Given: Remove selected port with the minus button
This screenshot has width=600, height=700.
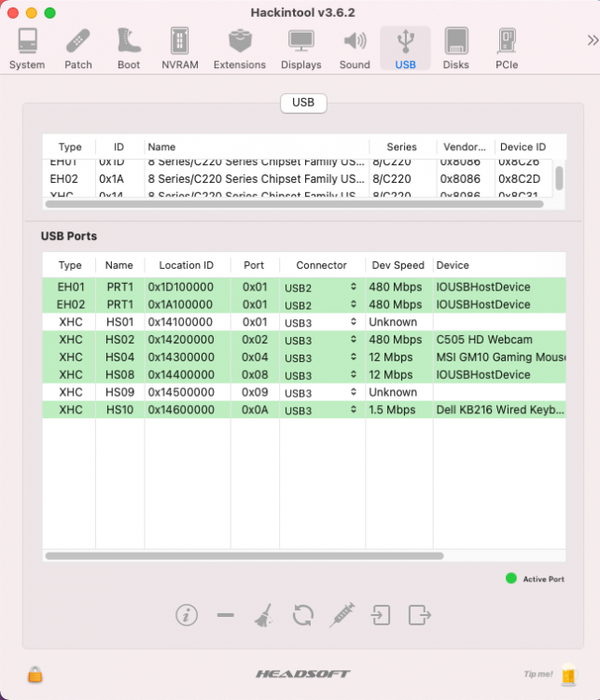Looking at the screenshot, I should coord(226,615).
